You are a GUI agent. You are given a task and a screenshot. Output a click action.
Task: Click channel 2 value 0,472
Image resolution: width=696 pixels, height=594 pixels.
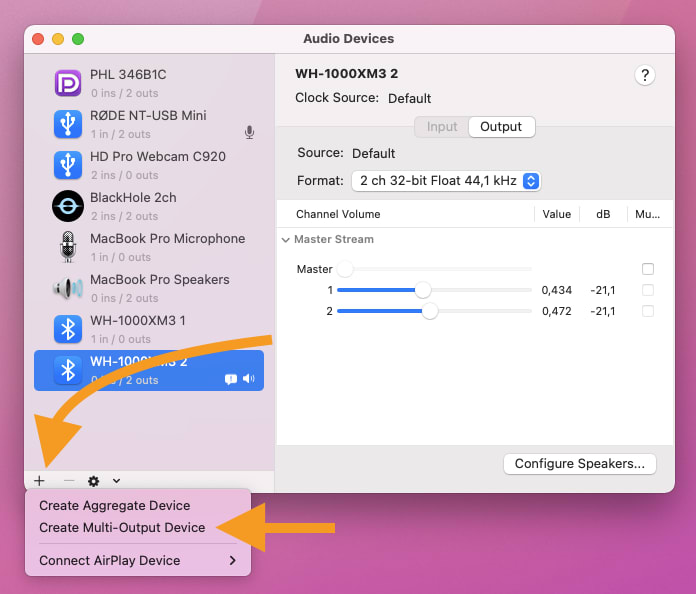pyautogui.click(x=557, y=311)
